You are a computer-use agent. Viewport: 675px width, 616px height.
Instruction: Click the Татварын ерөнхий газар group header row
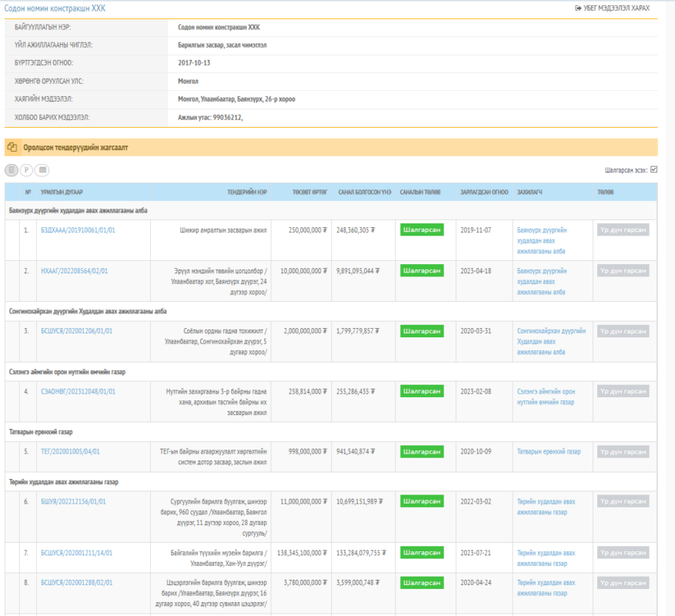pos(331,432)
